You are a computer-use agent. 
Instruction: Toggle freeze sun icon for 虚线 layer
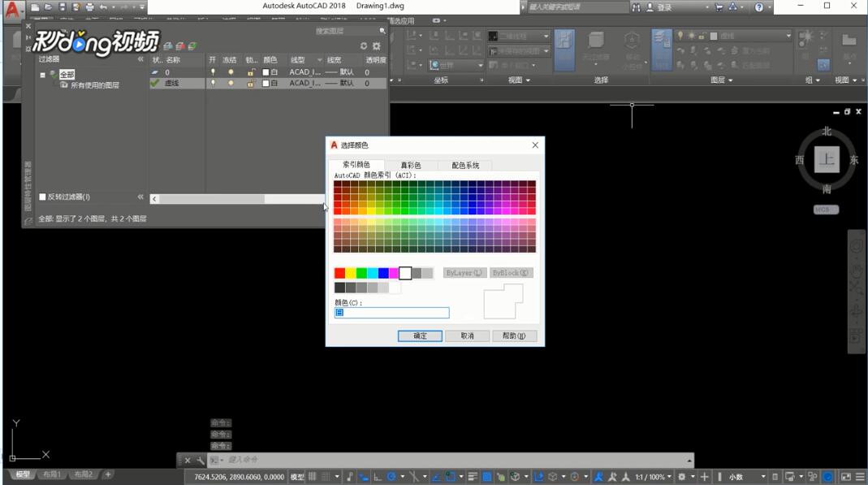[231, 83]
